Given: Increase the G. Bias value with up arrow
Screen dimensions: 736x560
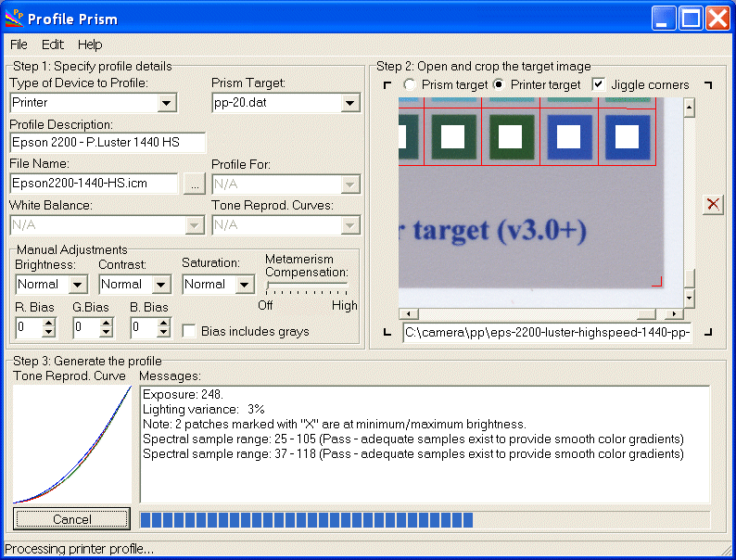Looking at the screenshot, I should (107, 323).
